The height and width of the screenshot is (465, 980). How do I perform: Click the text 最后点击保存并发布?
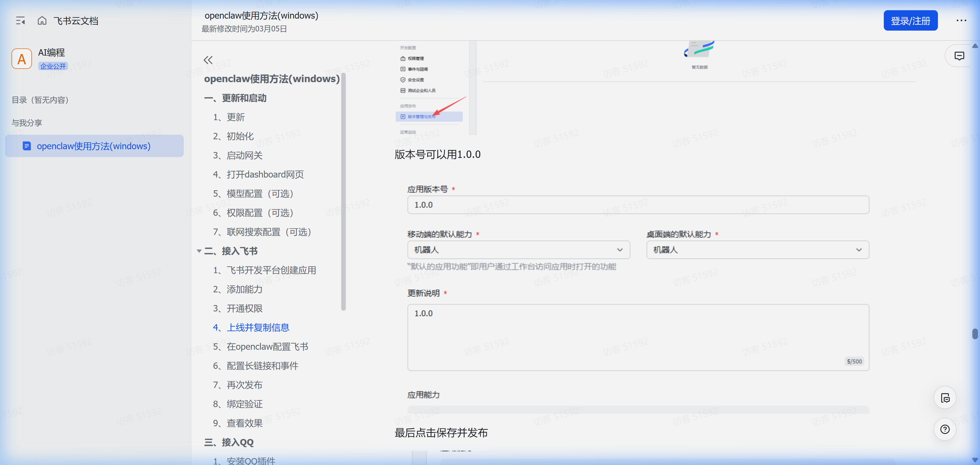[441, 433]
